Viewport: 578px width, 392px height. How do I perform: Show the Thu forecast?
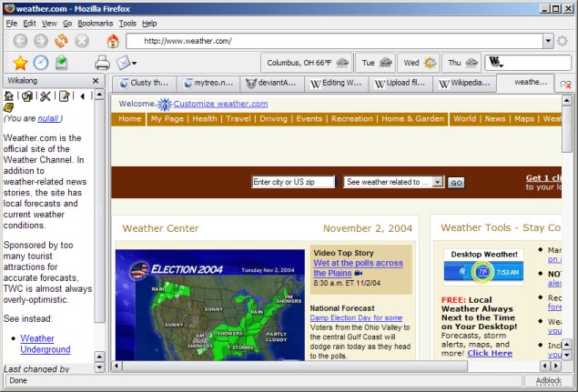click(462, 63)
